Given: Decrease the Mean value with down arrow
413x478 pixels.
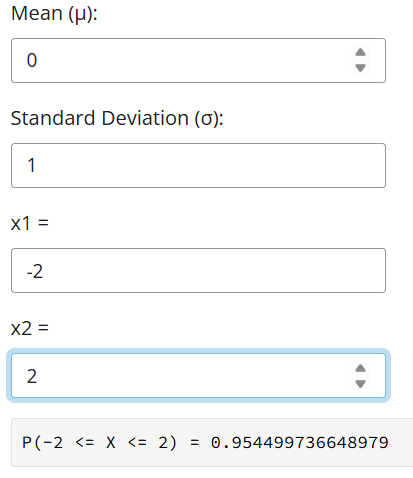Looking at the screenshot, I should (360, 68).
